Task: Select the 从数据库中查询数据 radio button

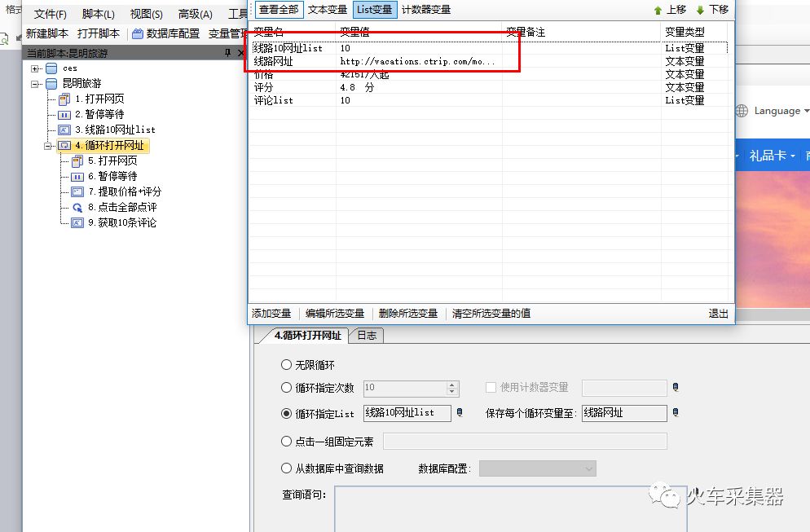Action: click(286, 468)
